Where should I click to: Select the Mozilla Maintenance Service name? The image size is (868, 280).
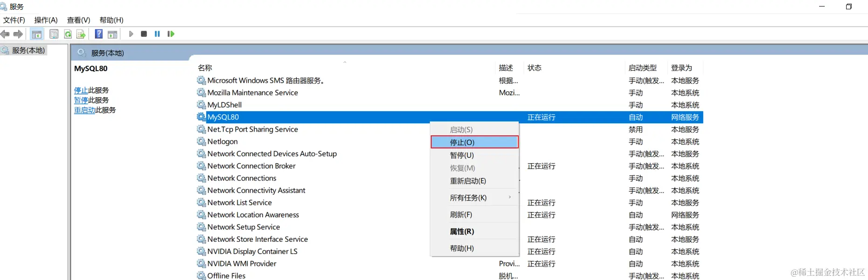[252, 93]
